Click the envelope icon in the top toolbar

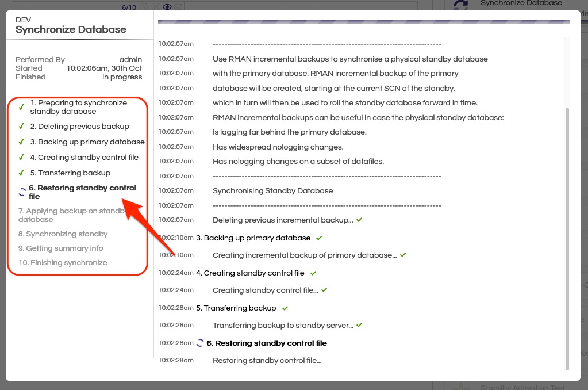[178, 6]
